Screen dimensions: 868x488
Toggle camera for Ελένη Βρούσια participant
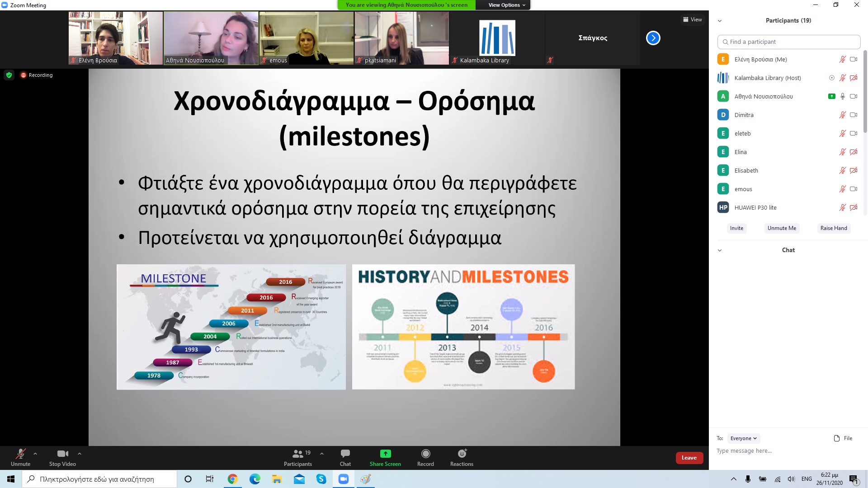(854, 59)
